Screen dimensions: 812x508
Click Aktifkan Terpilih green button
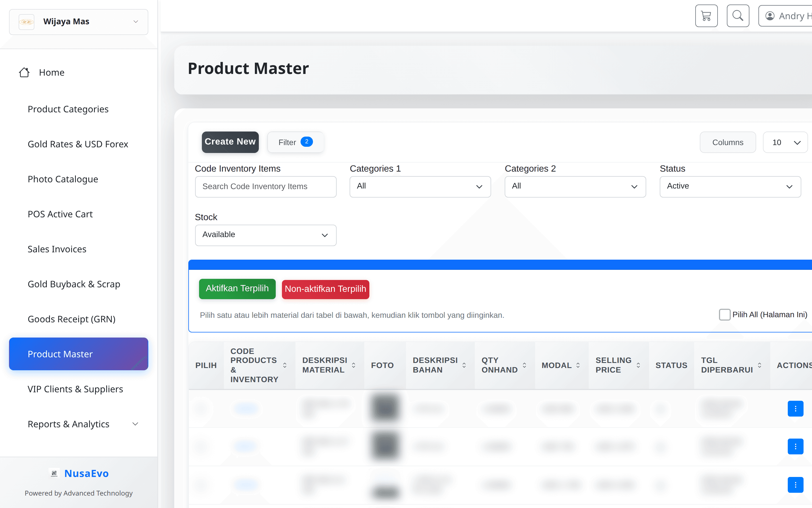(x=237, y=289)
